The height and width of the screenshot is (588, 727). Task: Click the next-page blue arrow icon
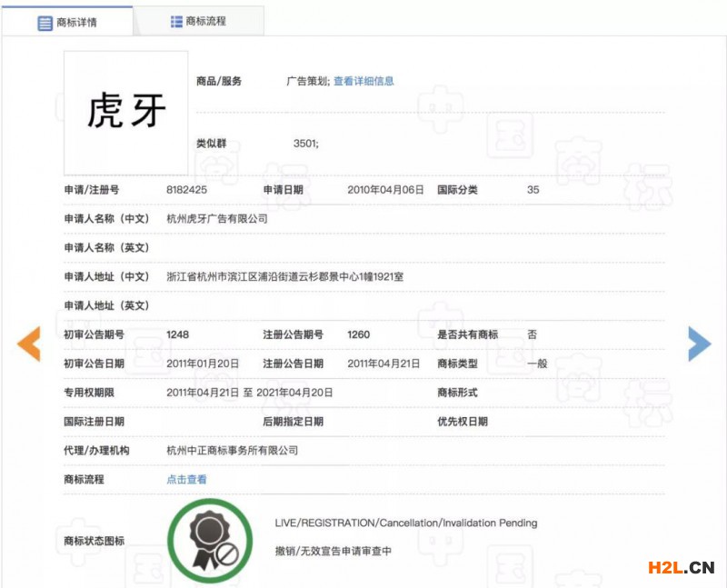pyautogui.click(x=701, y=345)
